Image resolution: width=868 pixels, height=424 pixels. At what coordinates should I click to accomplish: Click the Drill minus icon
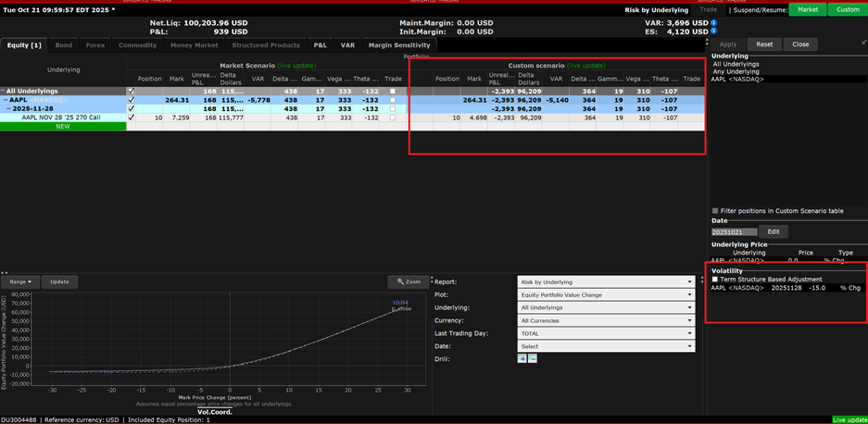pos(533,358)
